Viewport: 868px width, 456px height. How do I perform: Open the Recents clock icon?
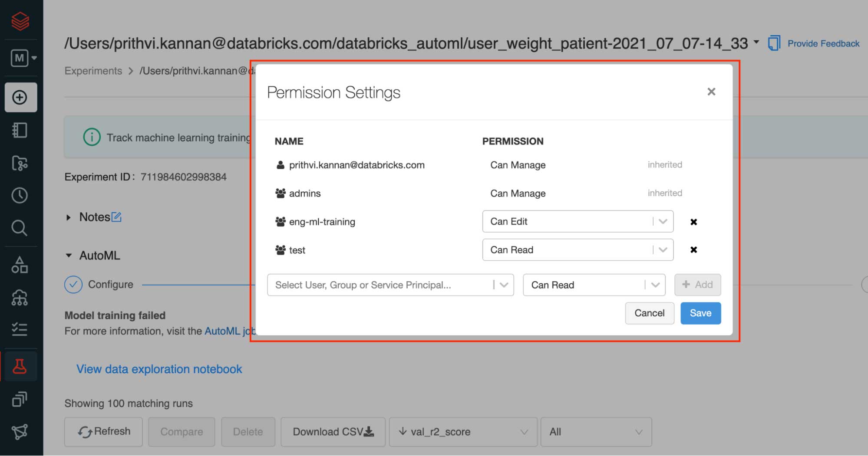20,196
